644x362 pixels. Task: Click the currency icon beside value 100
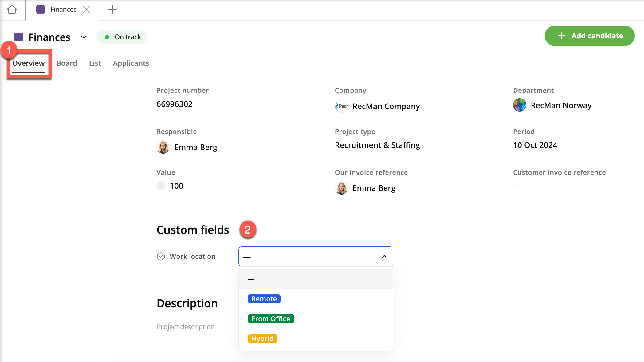tap(161, 186)
